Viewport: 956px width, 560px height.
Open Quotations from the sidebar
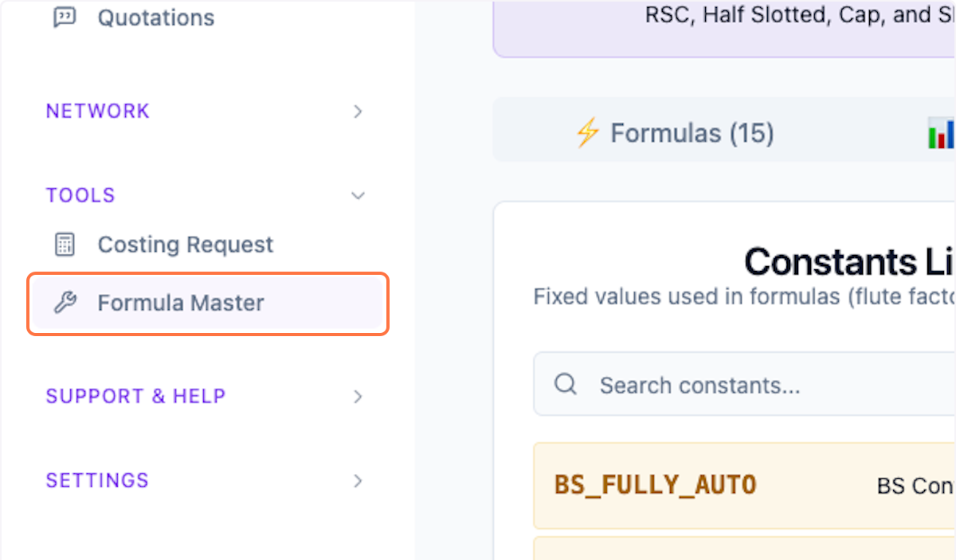[155, 18]
